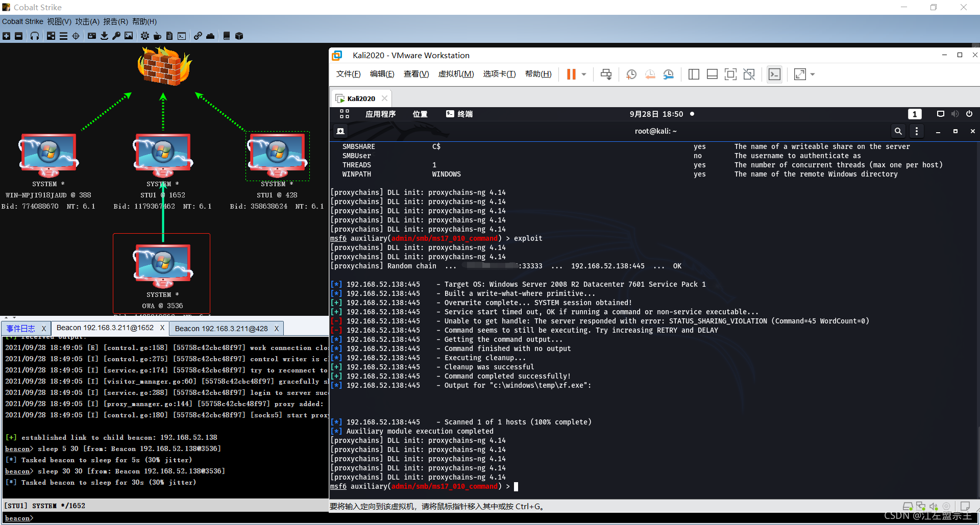Click the cube About icon
This screenshot has width=980, height=525.
click(239, 36)
